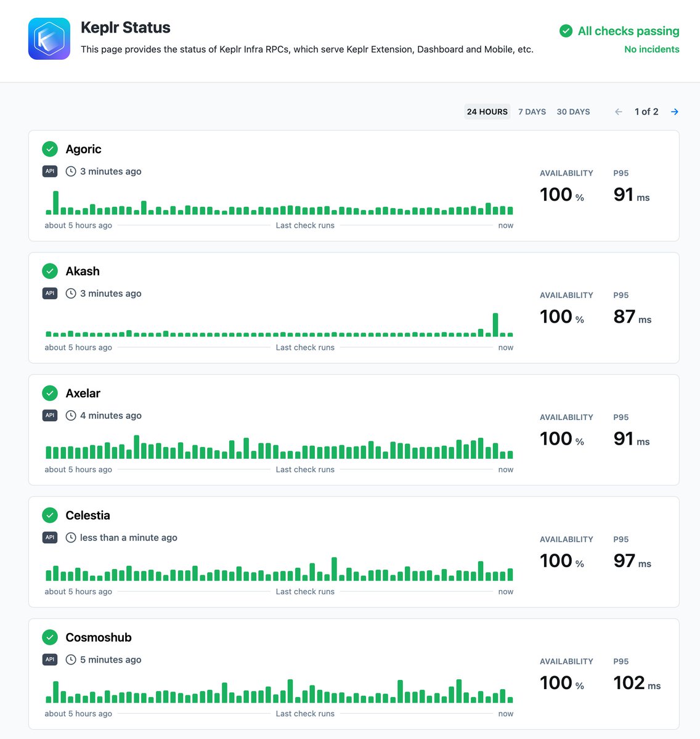Click the All checks passing text
The width and height of the screenshot is (700, 739).
pos(629,31)
